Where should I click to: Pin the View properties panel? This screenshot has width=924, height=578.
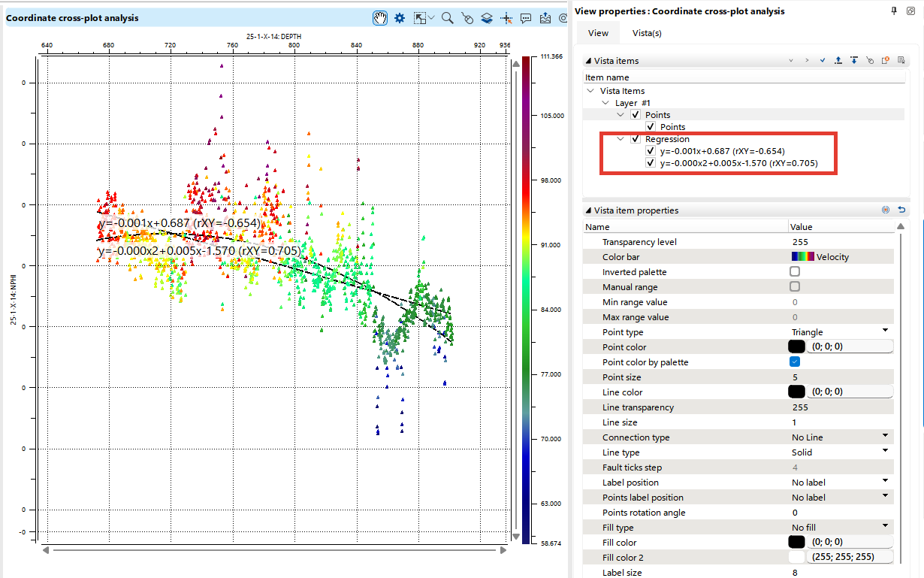tap(894, 11)
